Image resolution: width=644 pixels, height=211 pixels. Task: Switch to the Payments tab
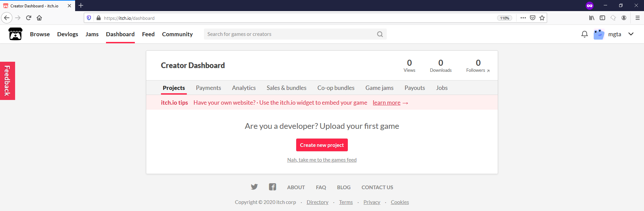tap(208, 88)
